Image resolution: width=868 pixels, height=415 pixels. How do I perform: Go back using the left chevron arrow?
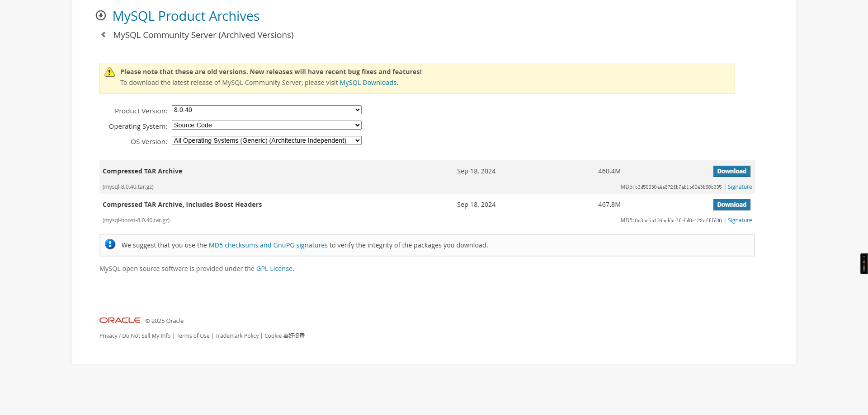click(x=104, y=35)
